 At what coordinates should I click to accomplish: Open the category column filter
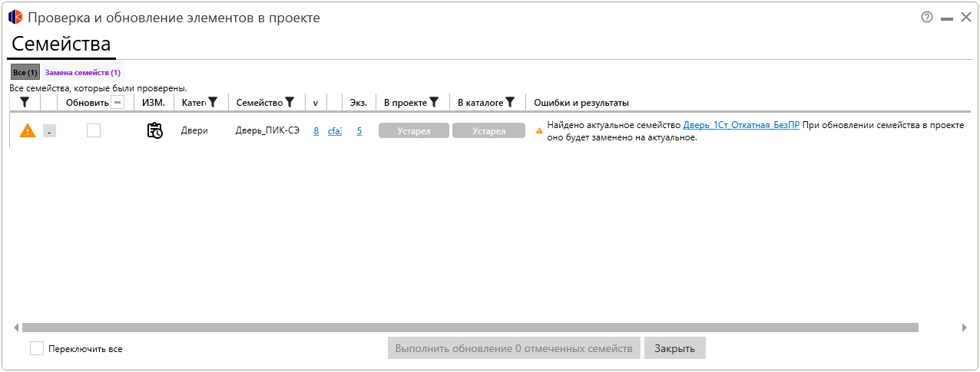click(x=213, y=102)
